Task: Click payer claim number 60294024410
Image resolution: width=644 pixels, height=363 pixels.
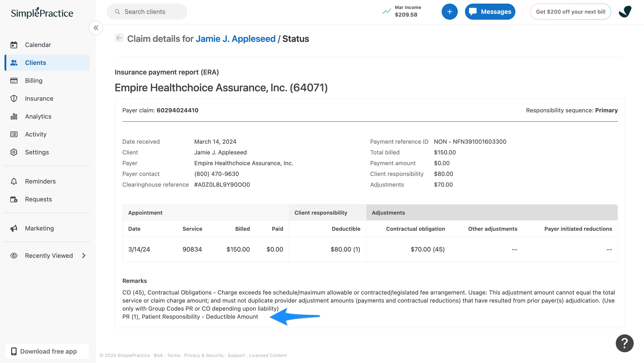Action: [177, 110]
